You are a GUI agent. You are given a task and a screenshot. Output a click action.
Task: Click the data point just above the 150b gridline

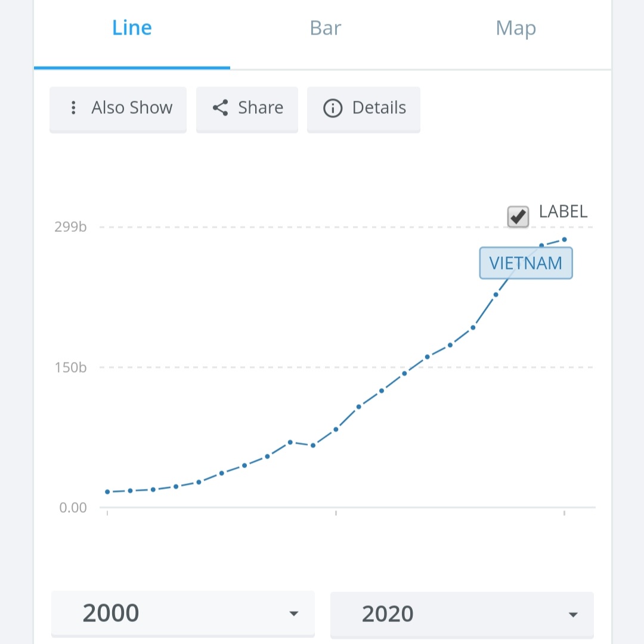[x=427, y=357]
